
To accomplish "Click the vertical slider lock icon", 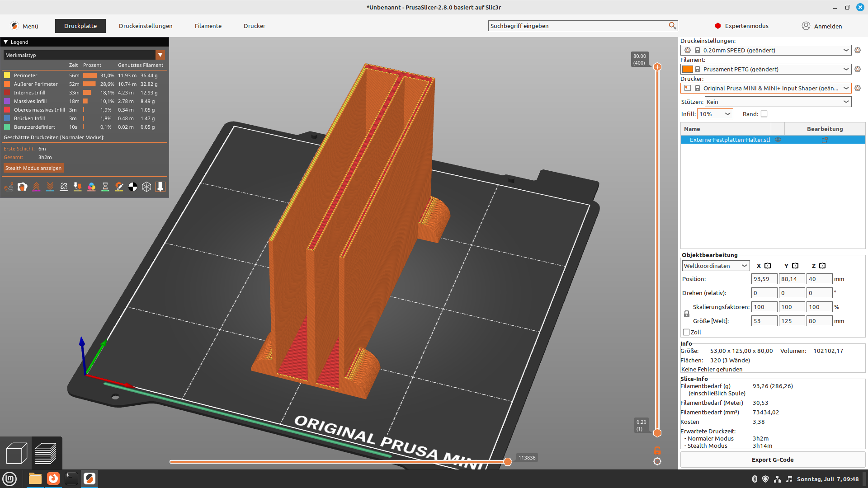I will click(657, 450).
